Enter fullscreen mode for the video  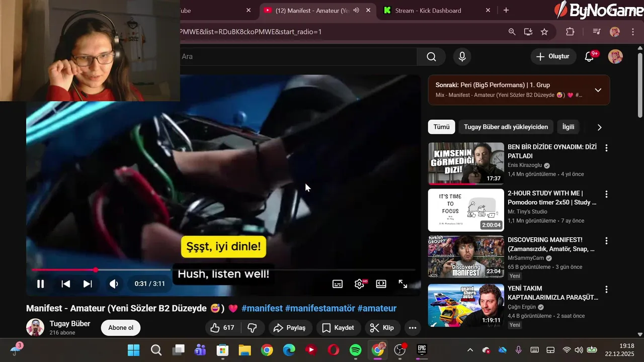[x=403, y=284]
